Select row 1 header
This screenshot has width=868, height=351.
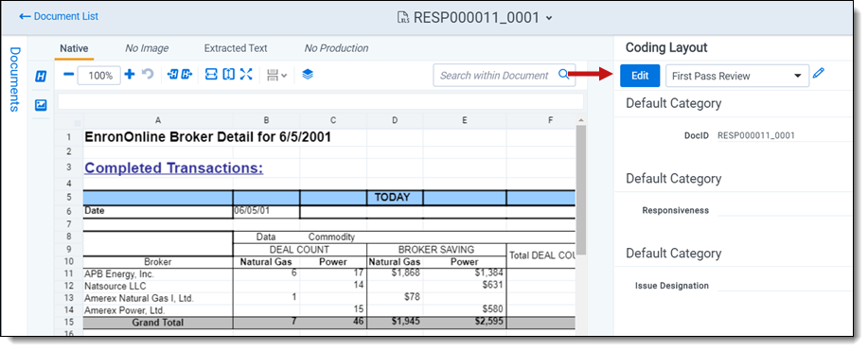69,137
